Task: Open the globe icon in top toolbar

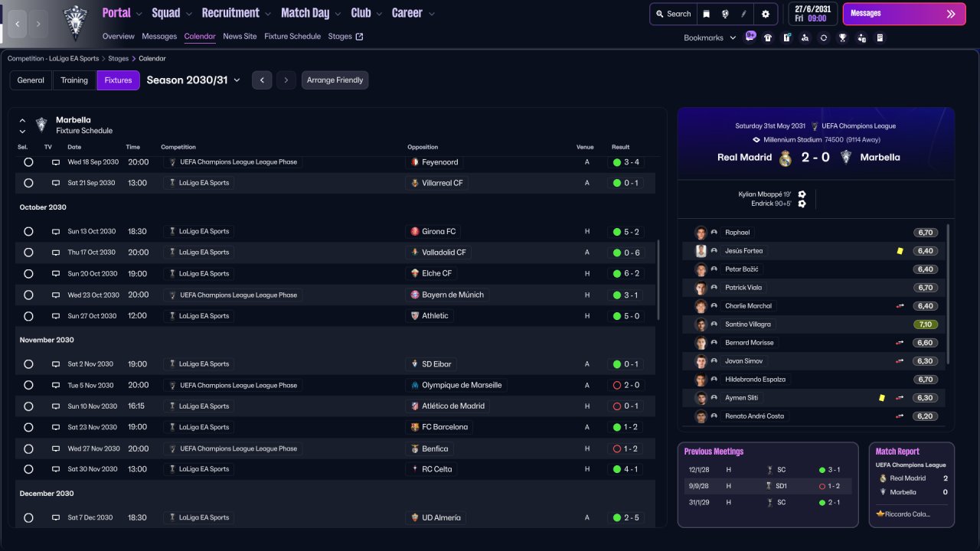Action: tap(724, 14)
